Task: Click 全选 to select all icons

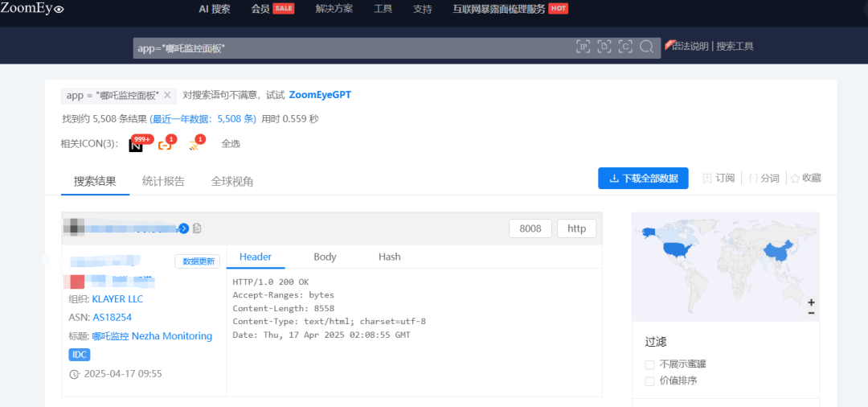Action: tap(231, 144)
